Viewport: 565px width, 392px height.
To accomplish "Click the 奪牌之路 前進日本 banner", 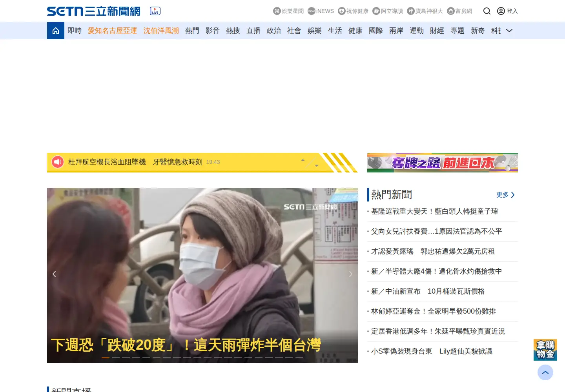I will 443,163.
